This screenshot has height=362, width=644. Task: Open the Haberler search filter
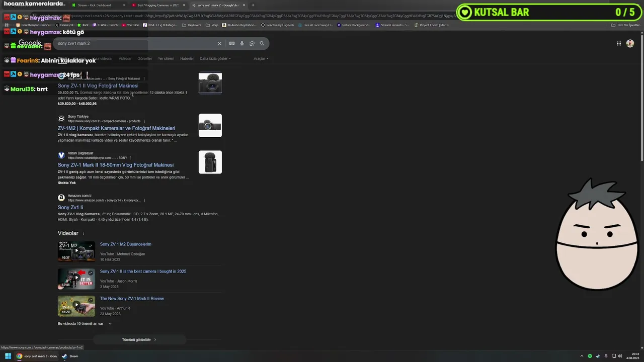coord(187,58)
